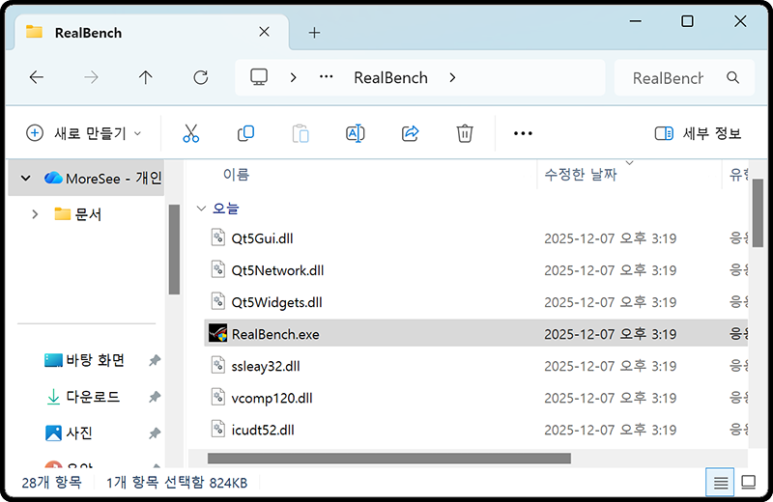Click the RealBench.exe application icon

[217, 333]
